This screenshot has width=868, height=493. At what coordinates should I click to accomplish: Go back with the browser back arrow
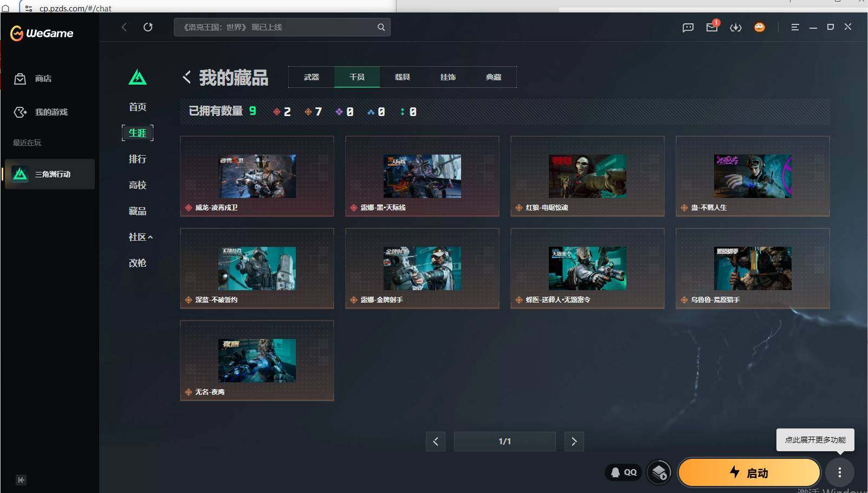click(124, 27)
